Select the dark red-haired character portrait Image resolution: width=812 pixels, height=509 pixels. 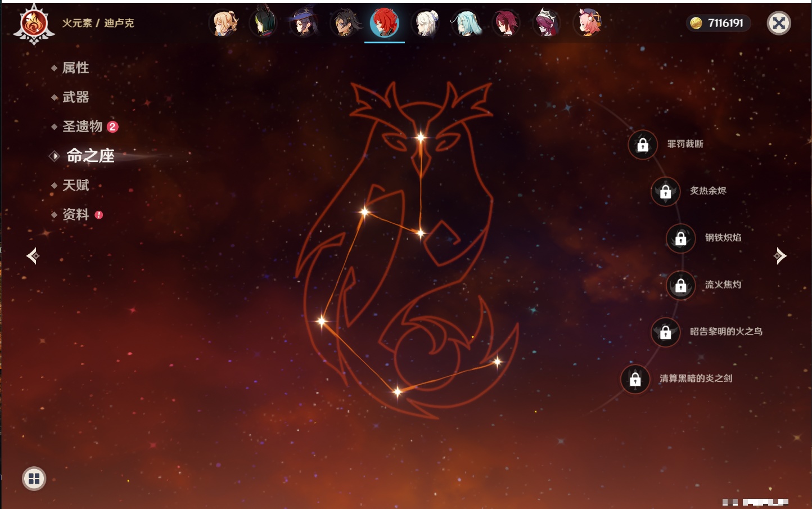coord(506,23)
